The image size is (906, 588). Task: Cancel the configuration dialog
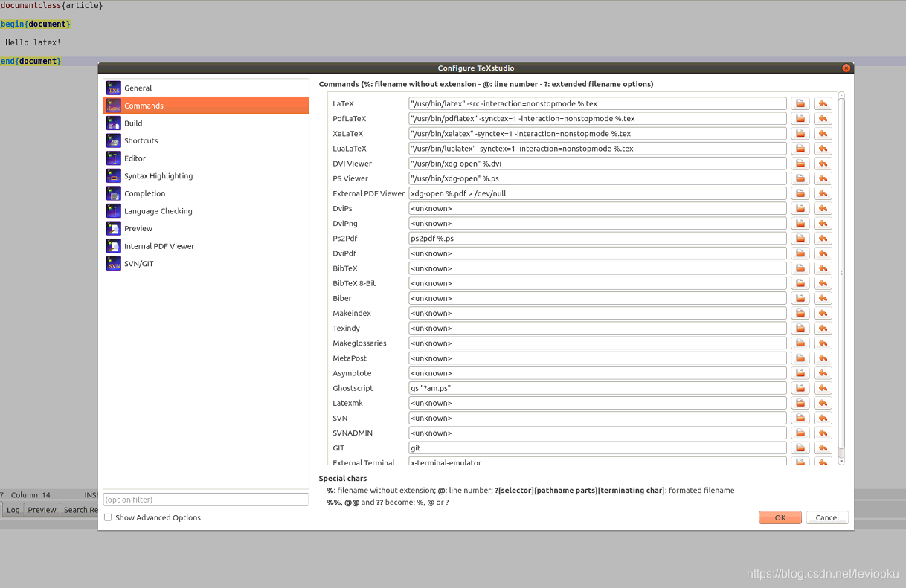[x=827, y=517]
